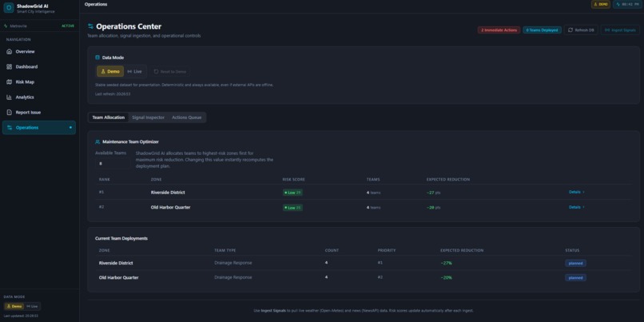Click the planned status for Old Harbor Quarter
644x322 pixels.
click(575, 277)
